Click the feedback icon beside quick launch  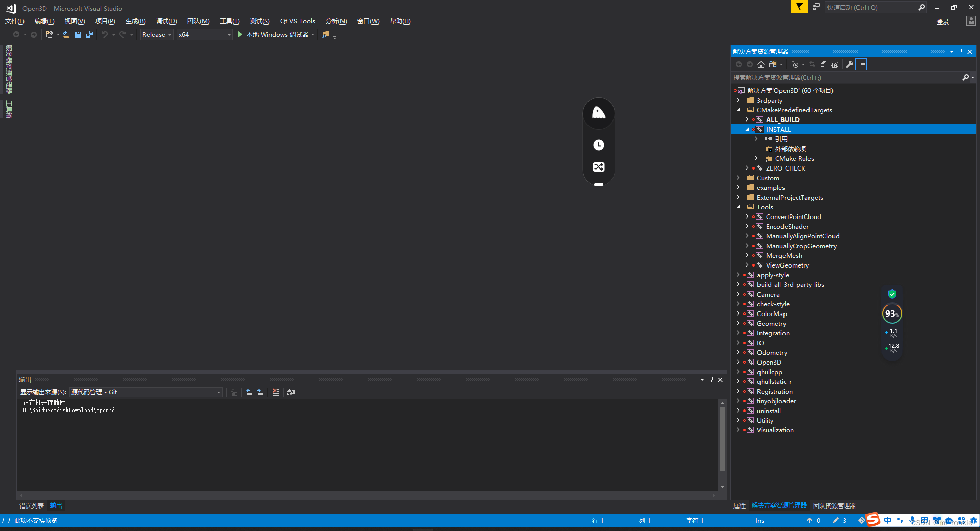(816, 7)
